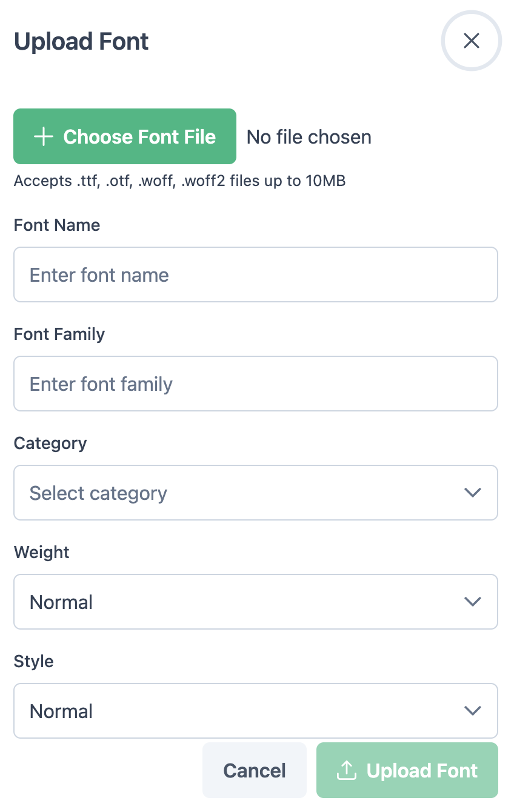Click the Font Name label
This screenshot has height=812, width=514.
(x=57, y=225)
